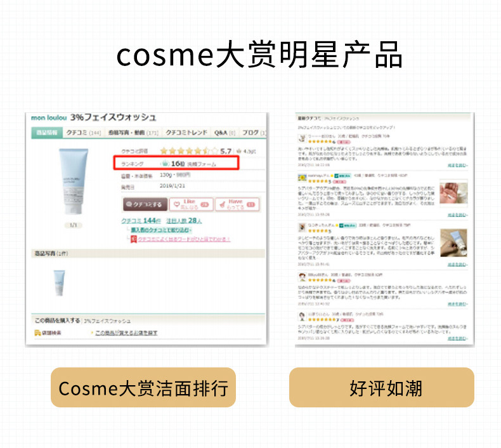Open the クチコミ (144) tab
The image size is (501, 448).
84,133
